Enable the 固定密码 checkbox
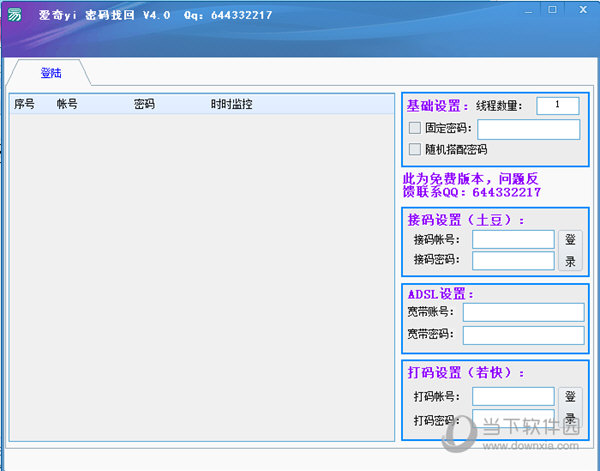The image size is (600, 471). pyautogui.click(x=415, y=128)
